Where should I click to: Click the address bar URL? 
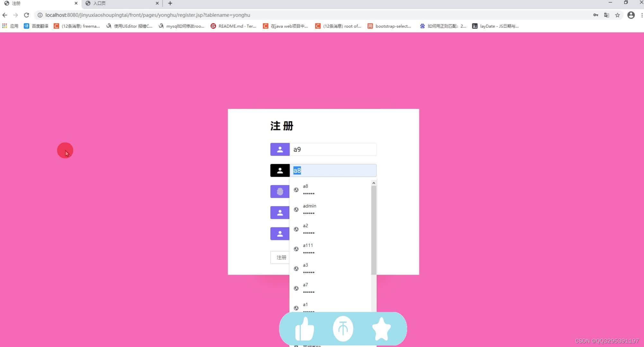point(148,15)
